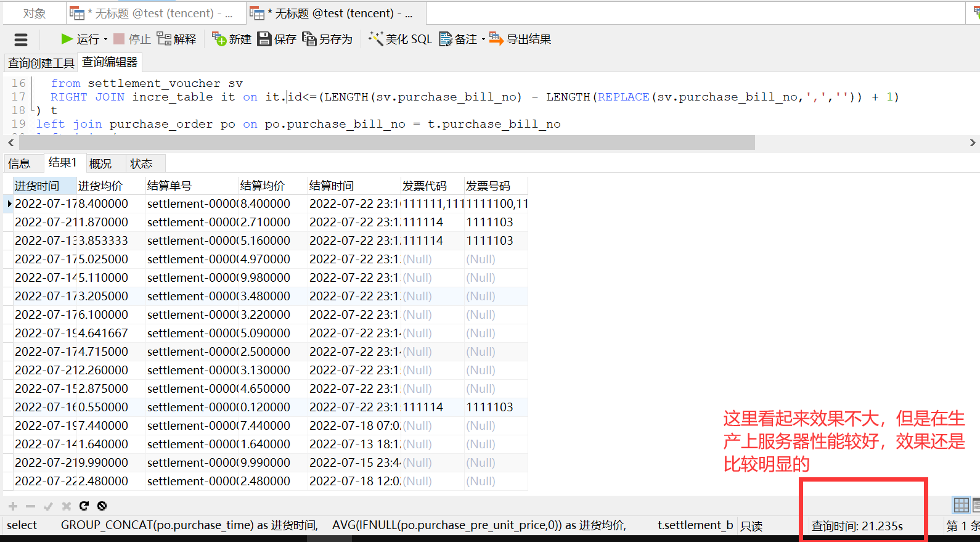Refresh the result grid
Image resolution: width=980 pixels, height=542 pixels.
[84, 506]
